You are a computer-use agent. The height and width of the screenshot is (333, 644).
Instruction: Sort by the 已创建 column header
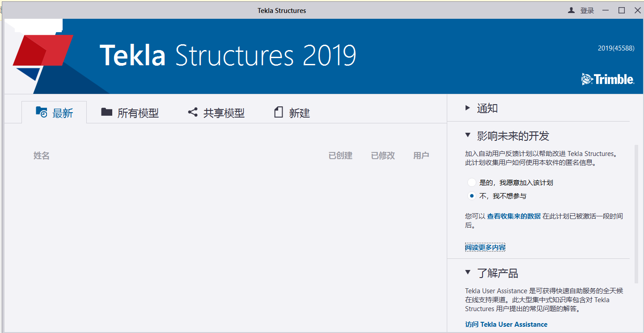click(x=340, y=156)
